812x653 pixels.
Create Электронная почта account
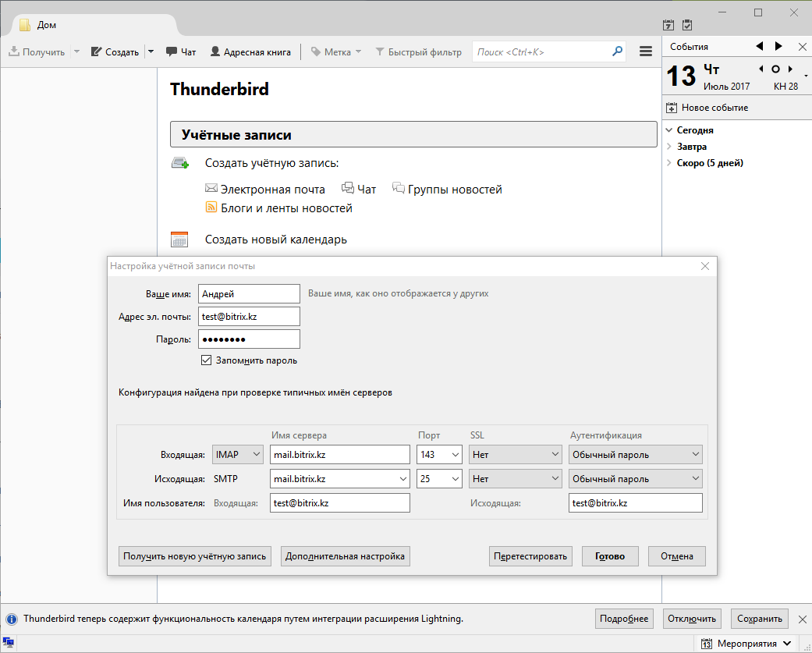(265, 190)
